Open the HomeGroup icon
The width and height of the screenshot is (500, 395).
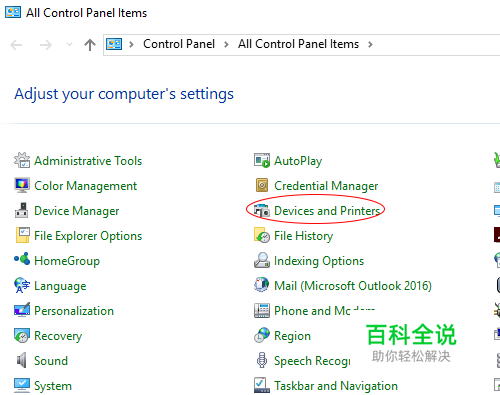pos(22,259)
